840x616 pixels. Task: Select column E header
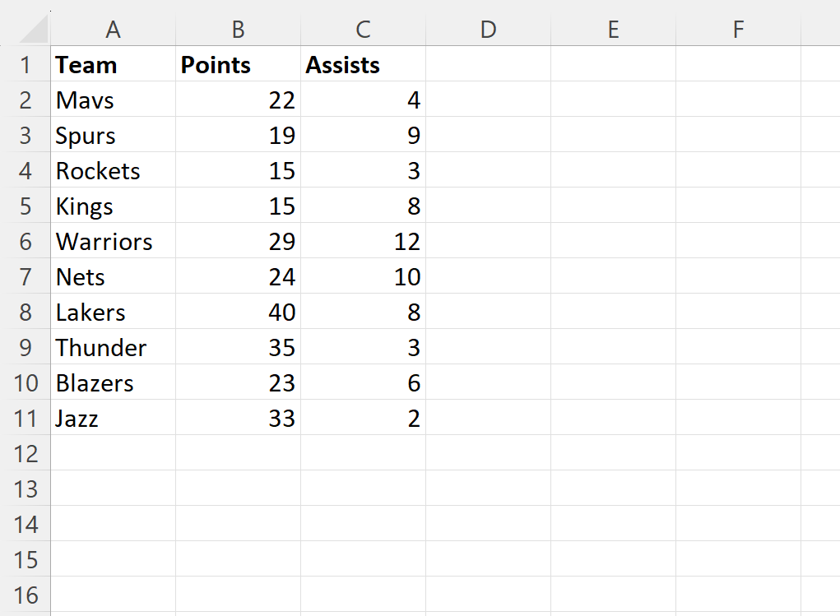pyautogui.click(x=614, y=30)
